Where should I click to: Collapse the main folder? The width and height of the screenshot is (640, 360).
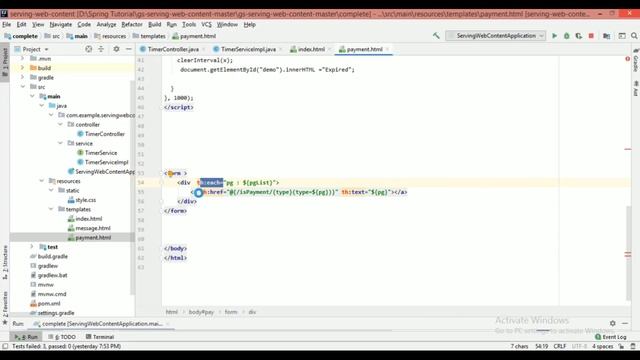point(32,96)
